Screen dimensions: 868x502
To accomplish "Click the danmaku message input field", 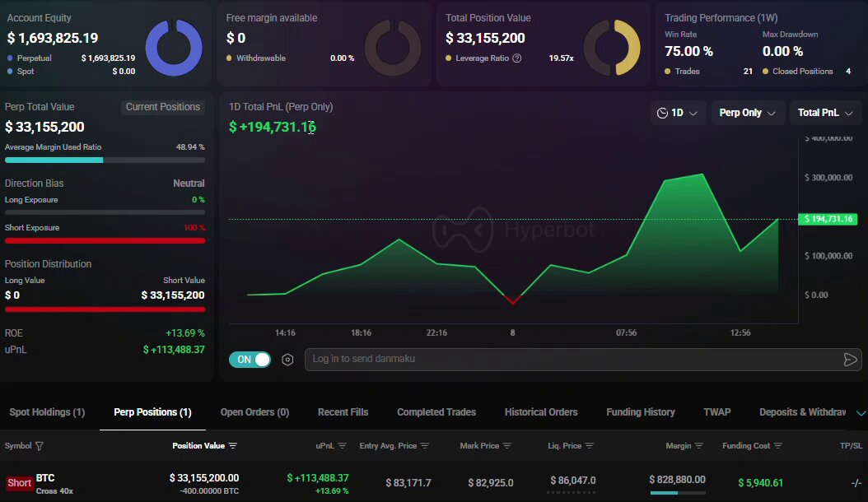I will pyautogui.click(x=573, y=359).
